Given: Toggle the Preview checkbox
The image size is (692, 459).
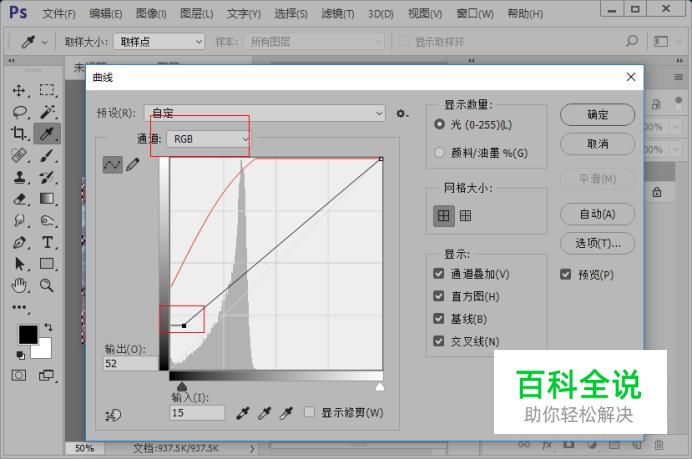Looking at the screenshot, I should 565,275.
